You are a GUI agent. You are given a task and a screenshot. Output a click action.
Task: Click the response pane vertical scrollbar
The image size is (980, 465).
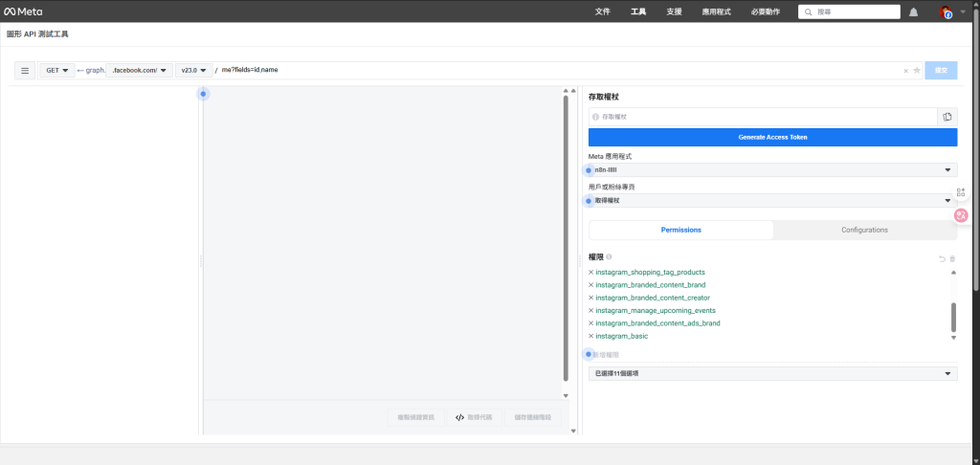[566, 237]
